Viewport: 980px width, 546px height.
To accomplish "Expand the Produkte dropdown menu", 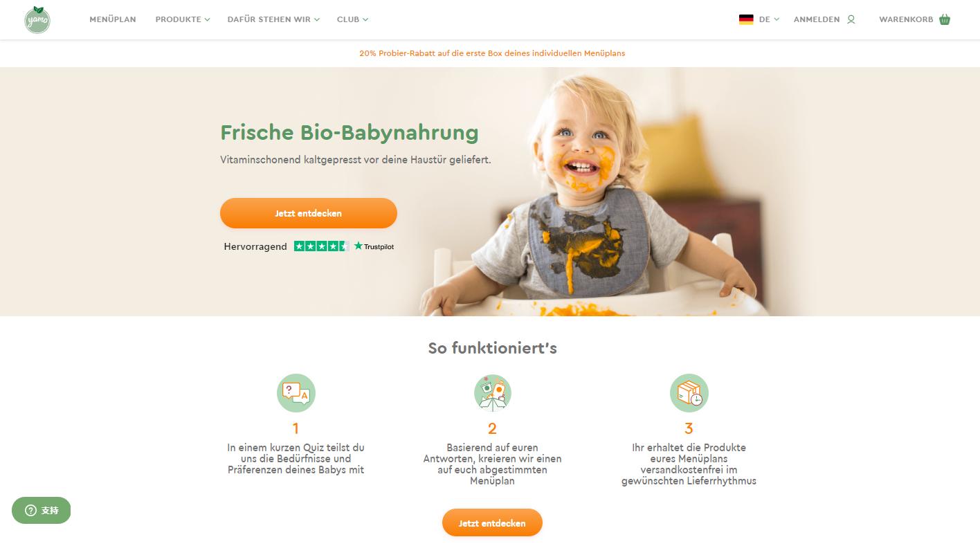I will pyautogui.click(x=183, y=19).
